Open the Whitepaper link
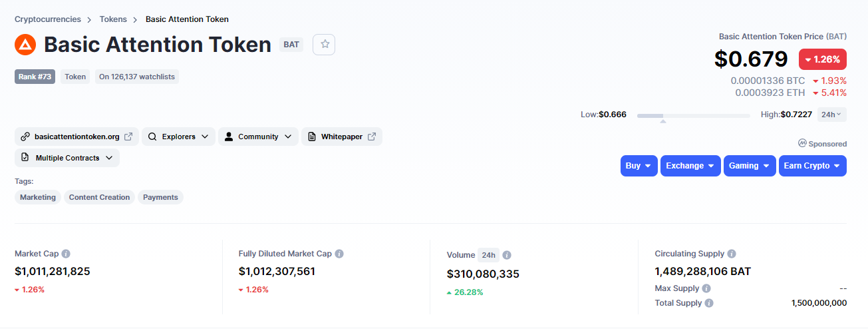Screen dimensions: 868x333 click(342, 137)
